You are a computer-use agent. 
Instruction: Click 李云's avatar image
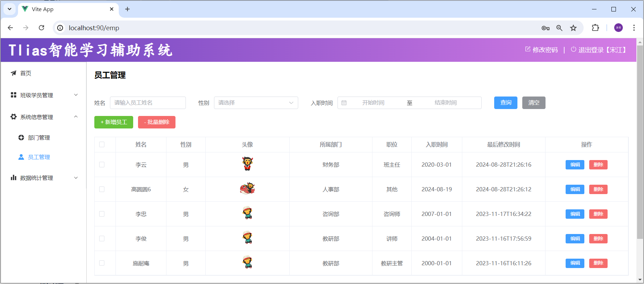point(247,164)
